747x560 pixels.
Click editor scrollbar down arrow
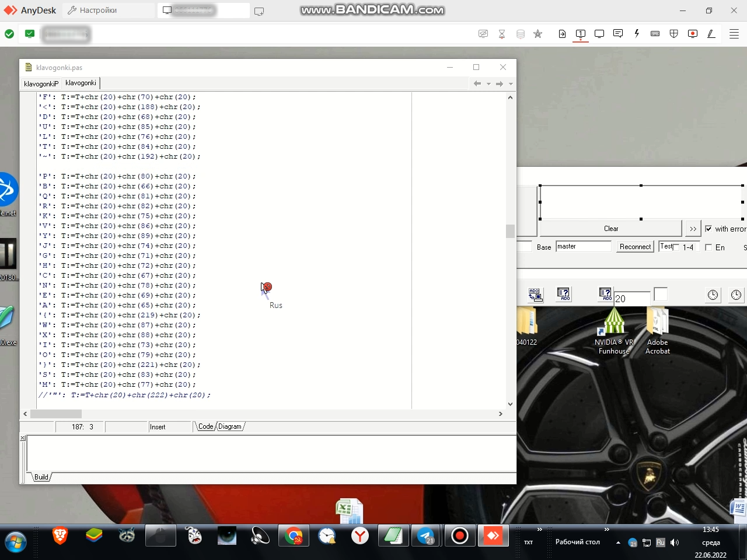click(x=510, y=404)
